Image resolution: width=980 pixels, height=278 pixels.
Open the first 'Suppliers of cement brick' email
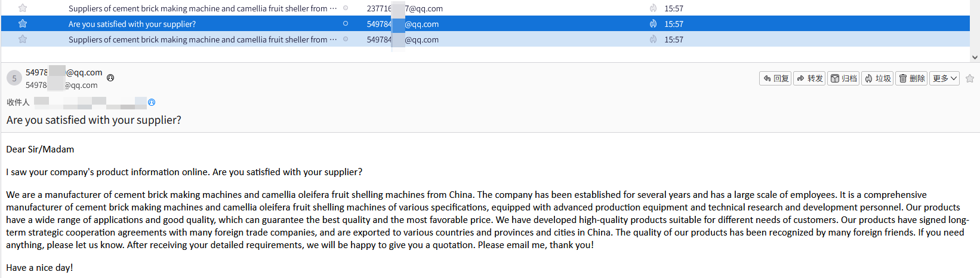(x=198, y=8)
